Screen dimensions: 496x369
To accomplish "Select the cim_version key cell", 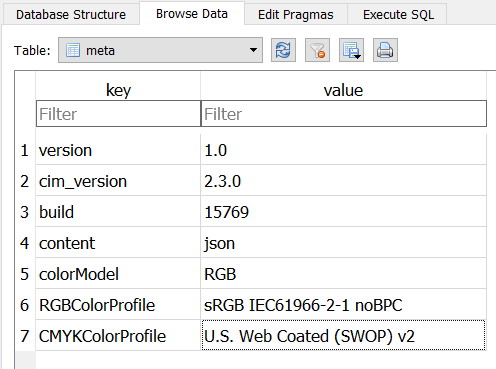I will click(x=118, y=180).
